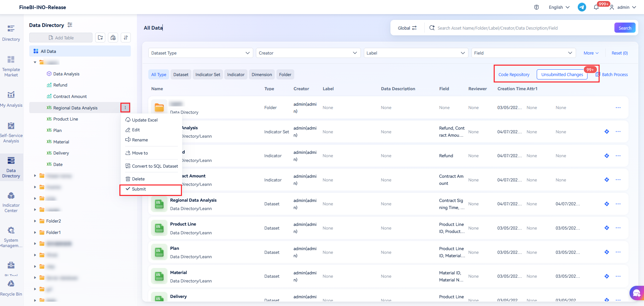Switch to the Indicator Set type tab
The width and height of the screenshot is (644, 306).
[208, 74]
